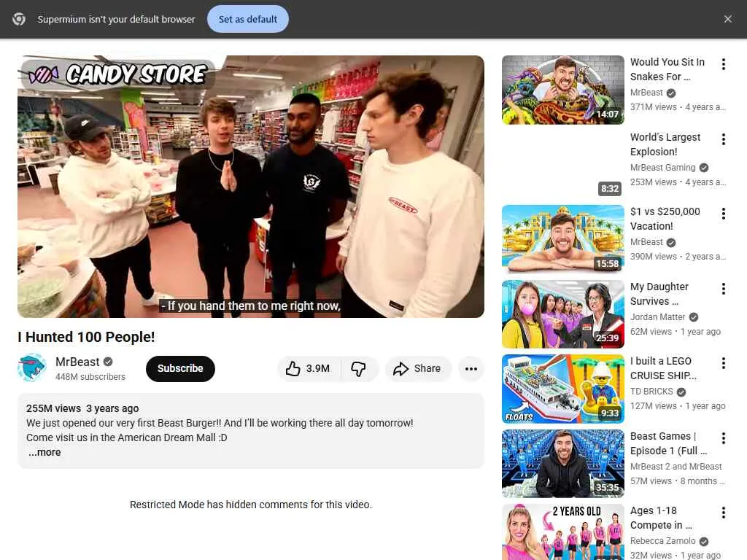
Task: Open 'MrBeast 2 and MrBeast' channel text
Action: click(676, 467)
